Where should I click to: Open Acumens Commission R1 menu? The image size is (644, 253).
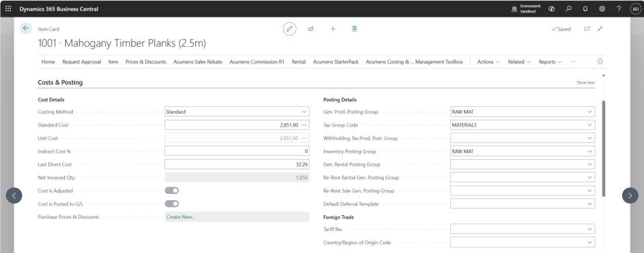coord(257,62)
